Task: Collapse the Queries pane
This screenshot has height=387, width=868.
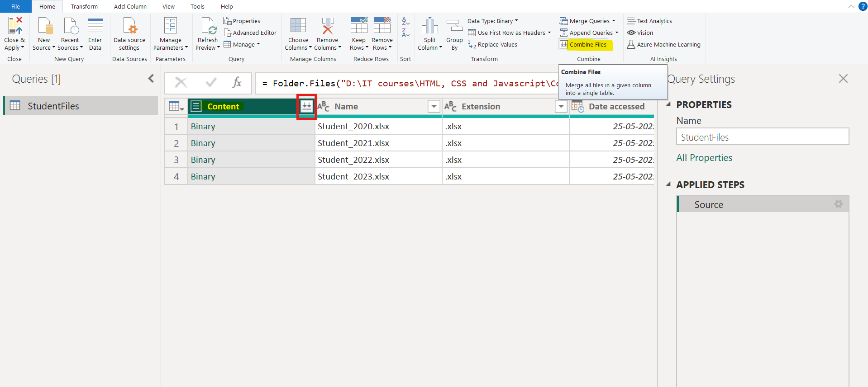Action: pos(151,79)
